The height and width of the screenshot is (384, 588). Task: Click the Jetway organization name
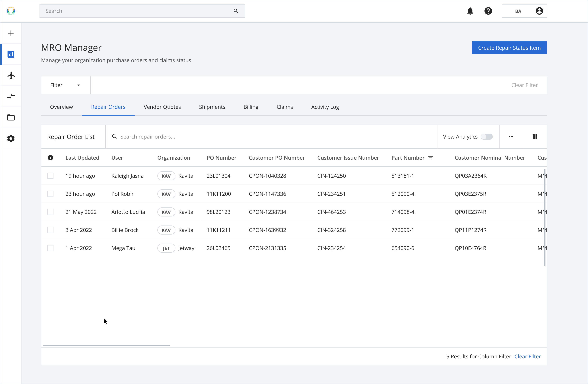pos(186,248)
